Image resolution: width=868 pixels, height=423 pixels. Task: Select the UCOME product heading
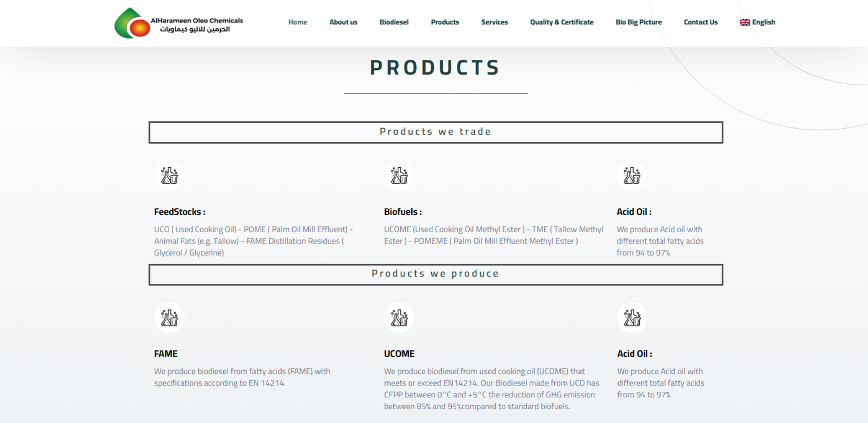(x=399, y=354)
